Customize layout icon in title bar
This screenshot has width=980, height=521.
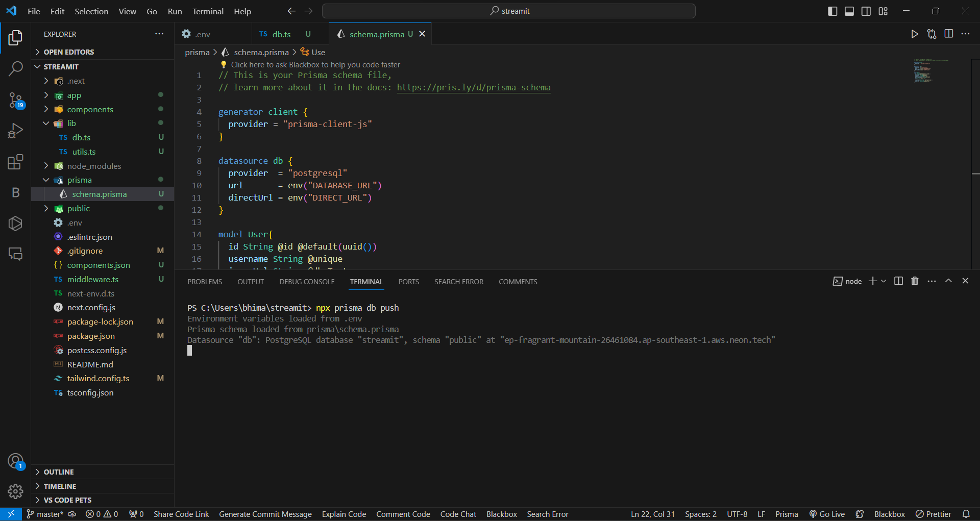(x=883, y=11)
